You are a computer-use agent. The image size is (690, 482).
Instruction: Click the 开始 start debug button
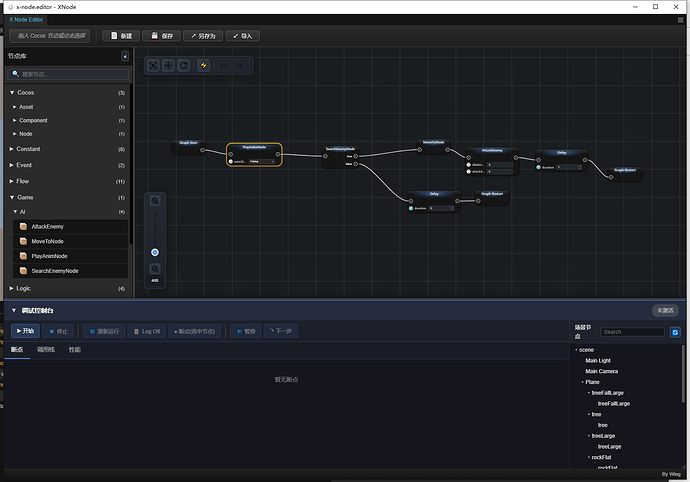(x=25, y=331)
